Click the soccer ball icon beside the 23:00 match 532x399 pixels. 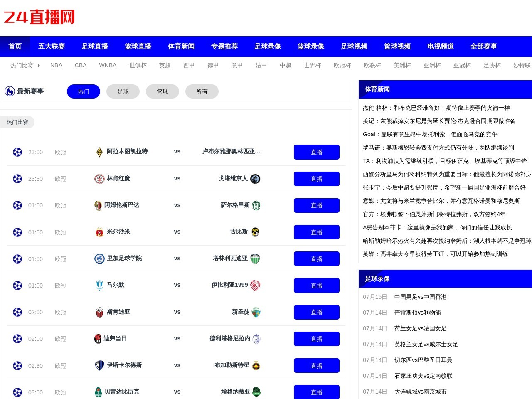tap(17, 152)
